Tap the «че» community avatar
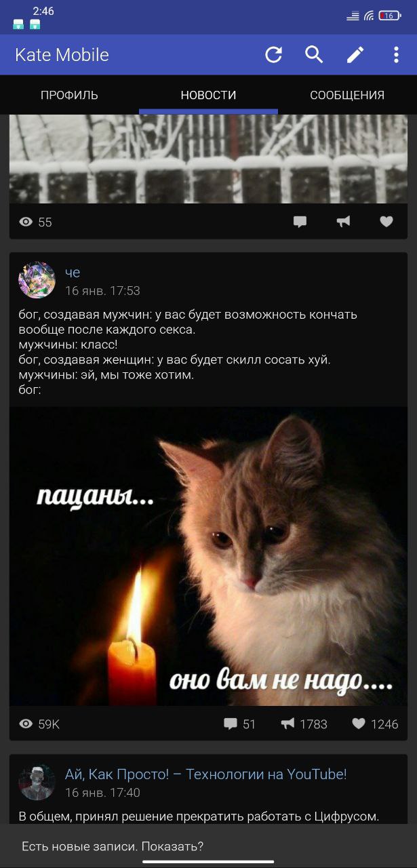 pyautogui.click(x=37, y=280)
